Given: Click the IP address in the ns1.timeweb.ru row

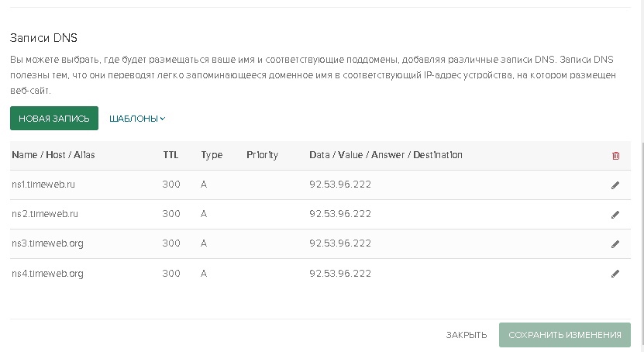Looking at the screenshot, I should 339,185.
